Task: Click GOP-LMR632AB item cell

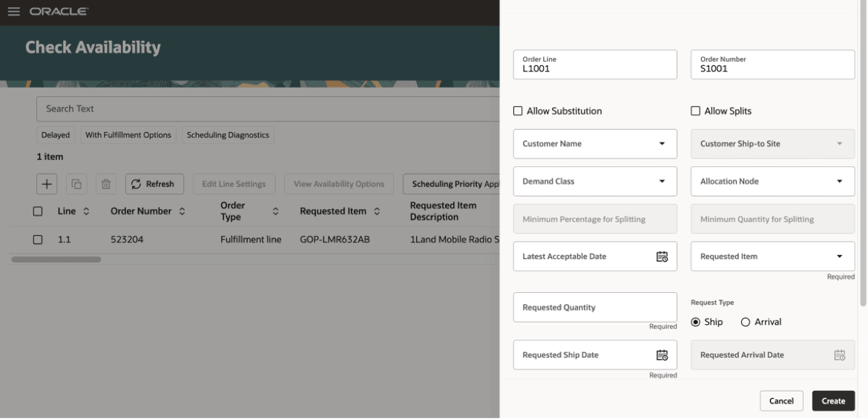Action: tap(335, 240)
